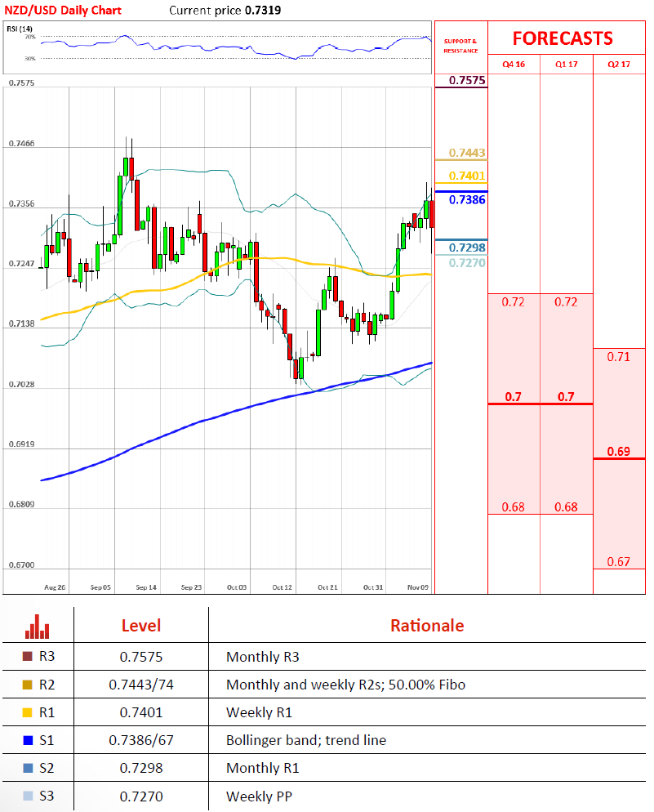Click the Nov 09 date axis label
The image size is (654, 812).
click(418, 587)
